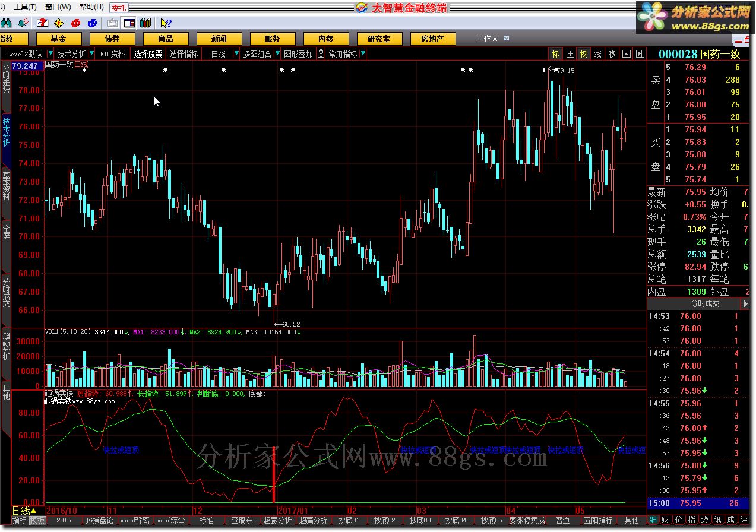Click the red info circle icon
756x532 pixels.
[75, 23]
